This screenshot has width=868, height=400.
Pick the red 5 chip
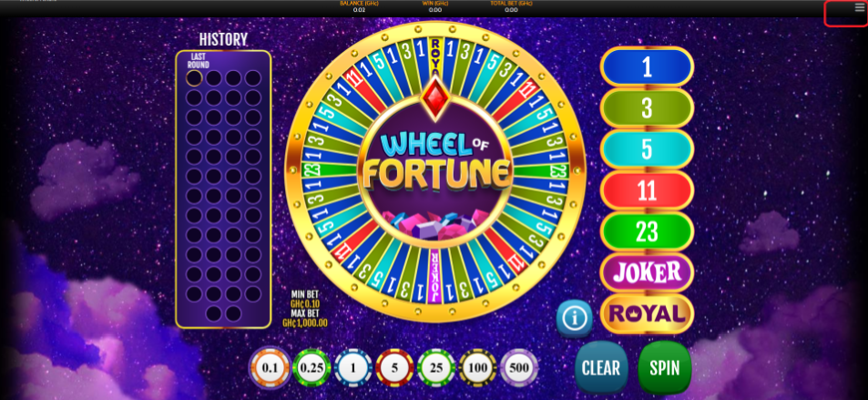click(394, 368)
